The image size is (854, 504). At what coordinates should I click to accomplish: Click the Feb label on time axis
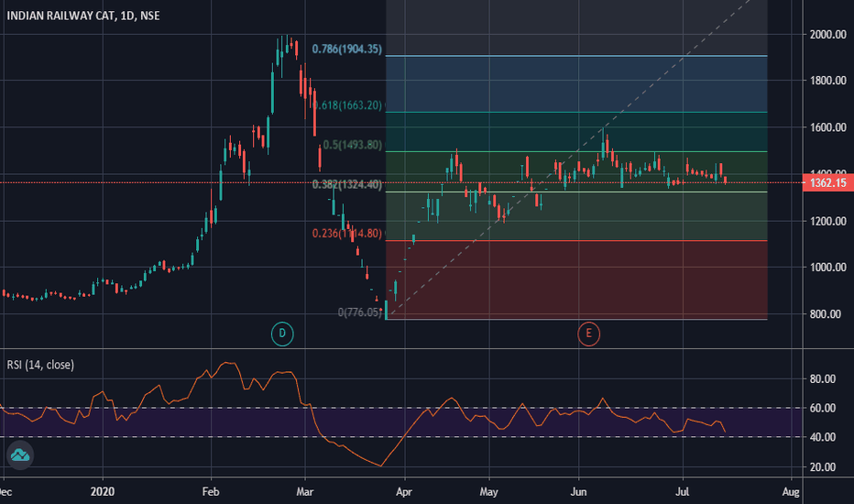(211, 491)
